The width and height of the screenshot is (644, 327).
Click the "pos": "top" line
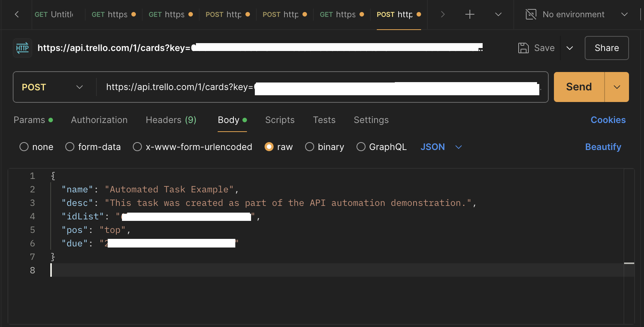tap(96, 230)
